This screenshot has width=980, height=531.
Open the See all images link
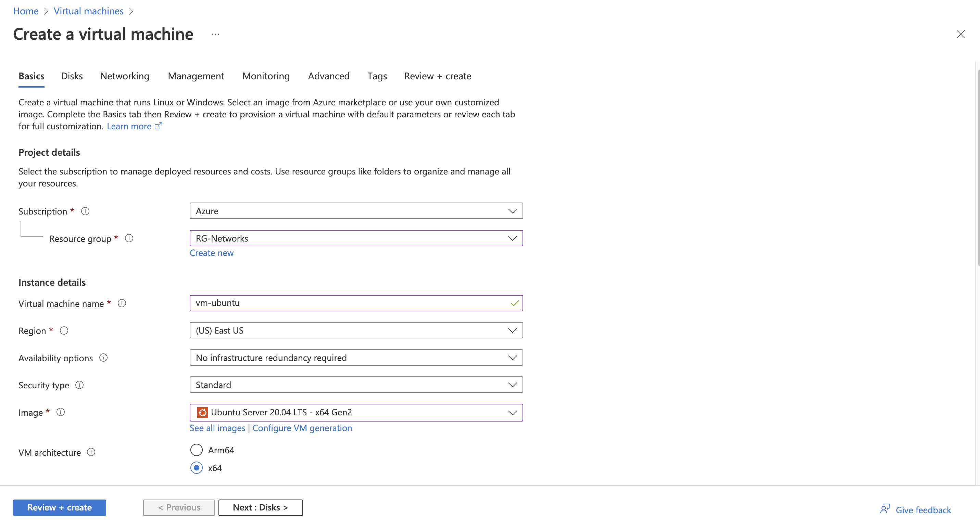click(x=218, y=428)
